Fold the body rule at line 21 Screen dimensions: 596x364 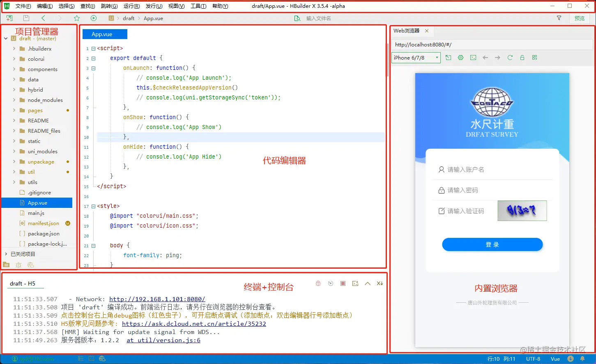tap(93, 246)
